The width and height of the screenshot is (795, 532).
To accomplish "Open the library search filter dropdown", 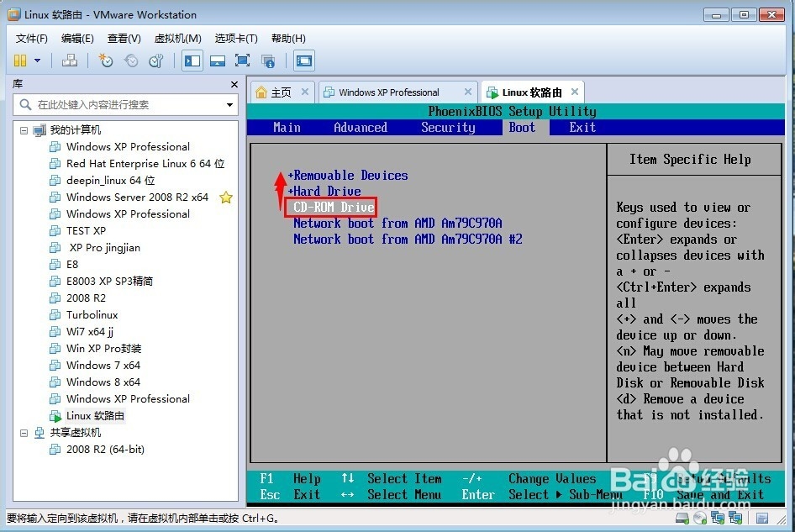I will point(229,105).
